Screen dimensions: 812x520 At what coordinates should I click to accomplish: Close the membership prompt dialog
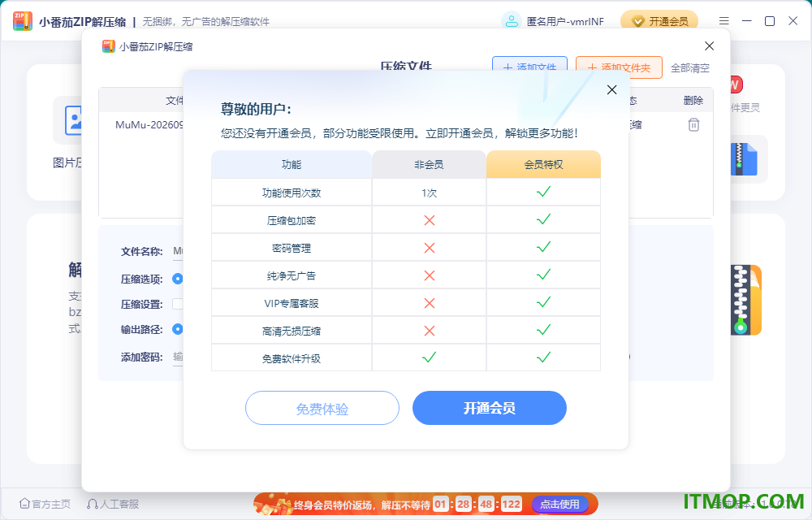pyautogui.click(x=611, y=89)
